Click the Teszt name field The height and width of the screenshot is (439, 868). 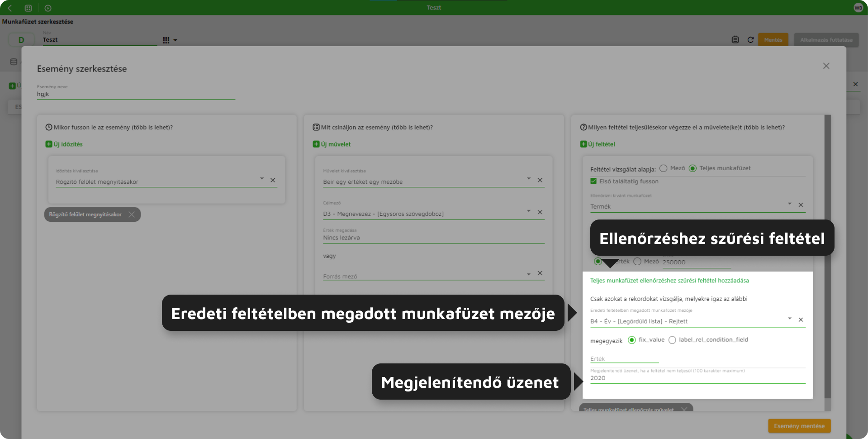pos(100,40)
